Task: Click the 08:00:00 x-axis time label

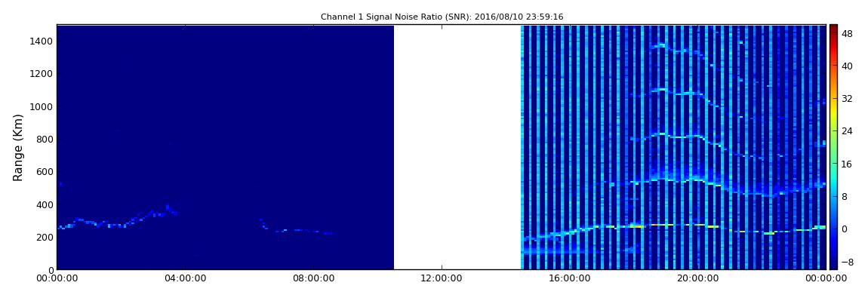Action: [313, 279]
